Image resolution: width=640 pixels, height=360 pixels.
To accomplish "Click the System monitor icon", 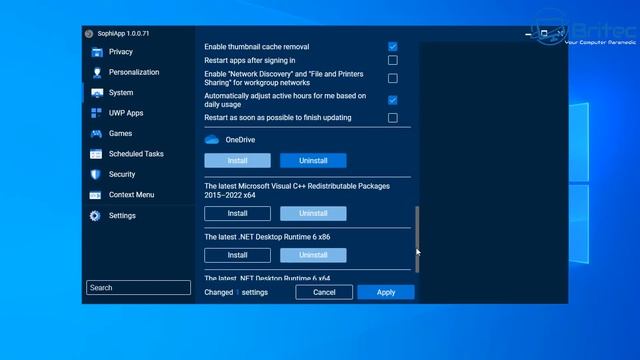I will coord(97,93).
